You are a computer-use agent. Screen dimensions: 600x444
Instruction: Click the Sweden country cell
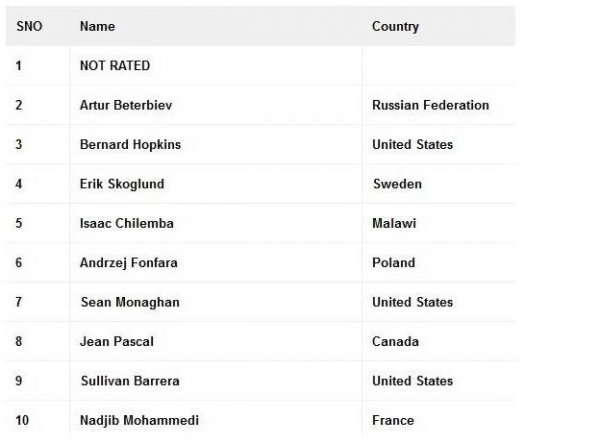pos(397,184)
